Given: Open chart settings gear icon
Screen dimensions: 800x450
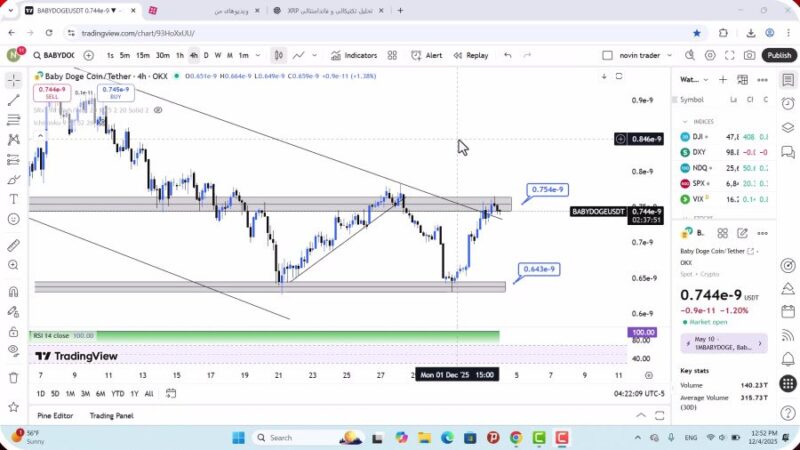Looking at the screenshot, I should (x=710, y=55).
